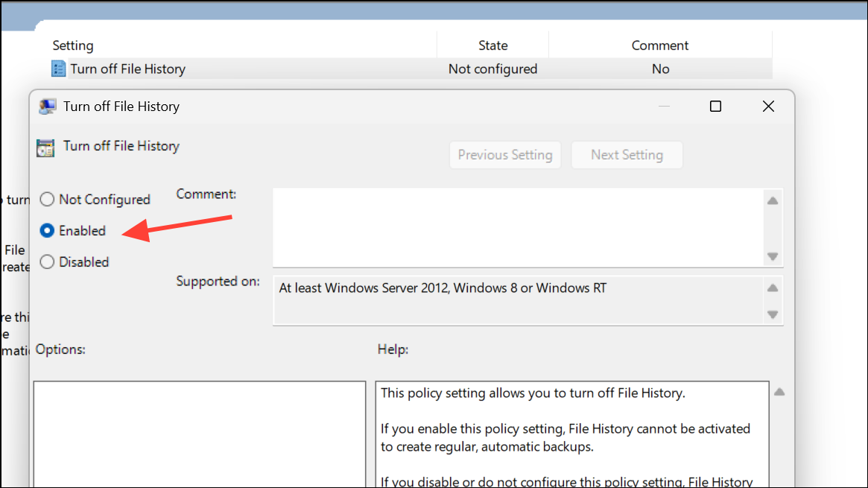Screen dimensions: 868x488
Task: Click the Comment column header
Action: tap(660, 45)
